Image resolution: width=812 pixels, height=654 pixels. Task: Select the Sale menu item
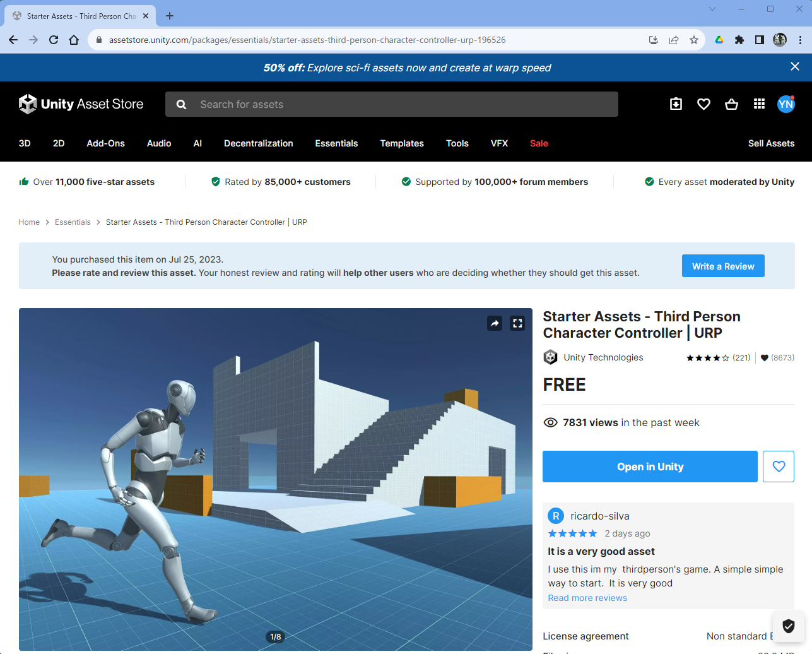click(x=539, y=143)
